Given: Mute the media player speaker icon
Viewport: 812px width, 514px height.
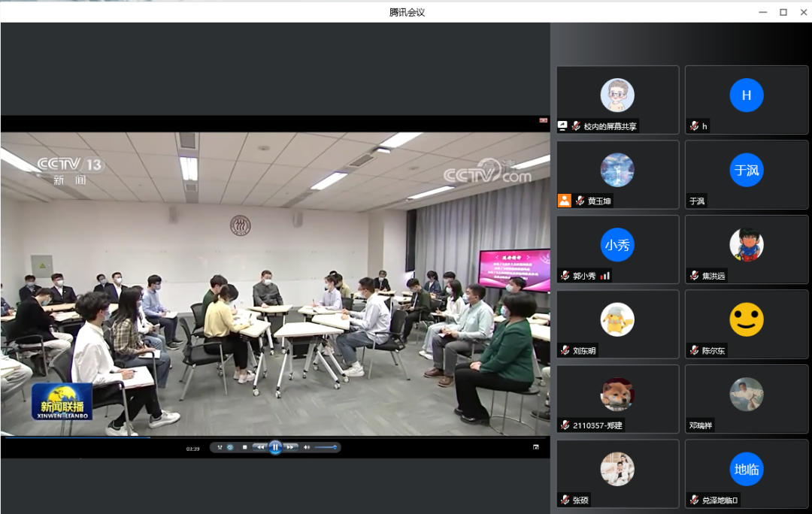Looking at the screenshot, I should [306, 447].
